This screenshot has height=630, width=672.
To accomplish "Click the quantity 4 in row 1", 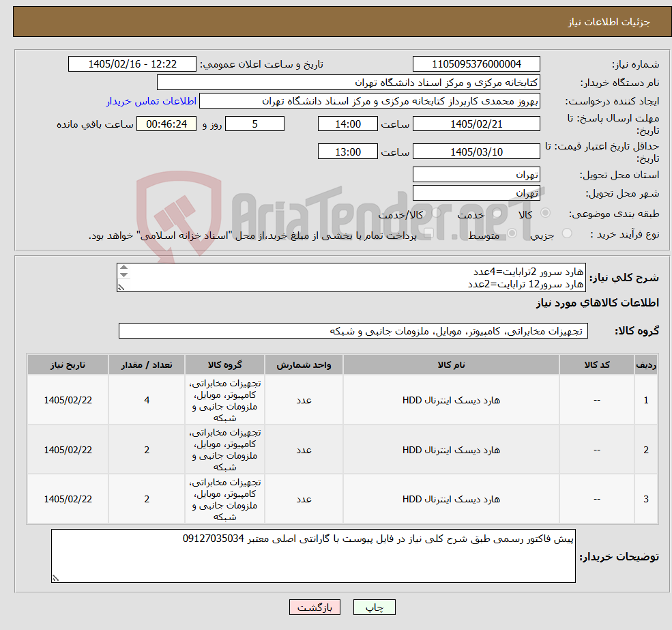I will click(147, 400).
